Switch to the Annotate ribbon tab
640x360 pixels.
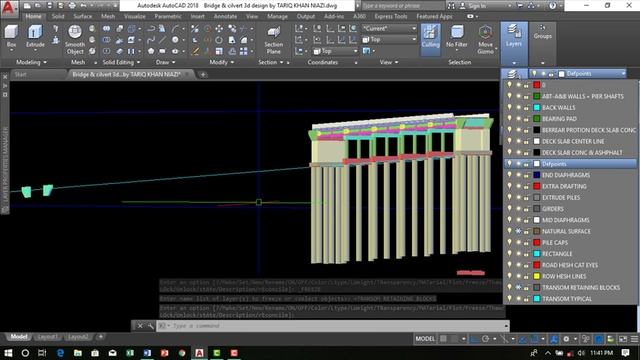(225, 16)
